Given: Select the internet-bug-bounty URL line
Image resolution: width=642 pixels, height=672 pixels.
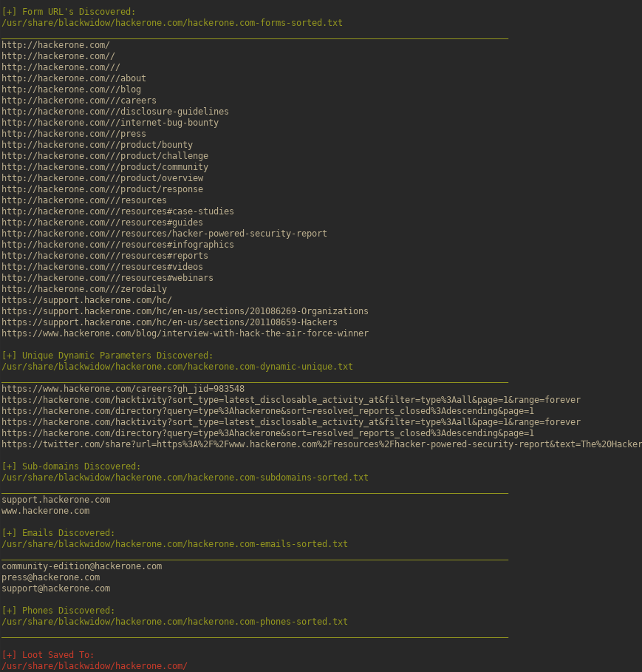Looking at the screenshot, I should (110, 123).
